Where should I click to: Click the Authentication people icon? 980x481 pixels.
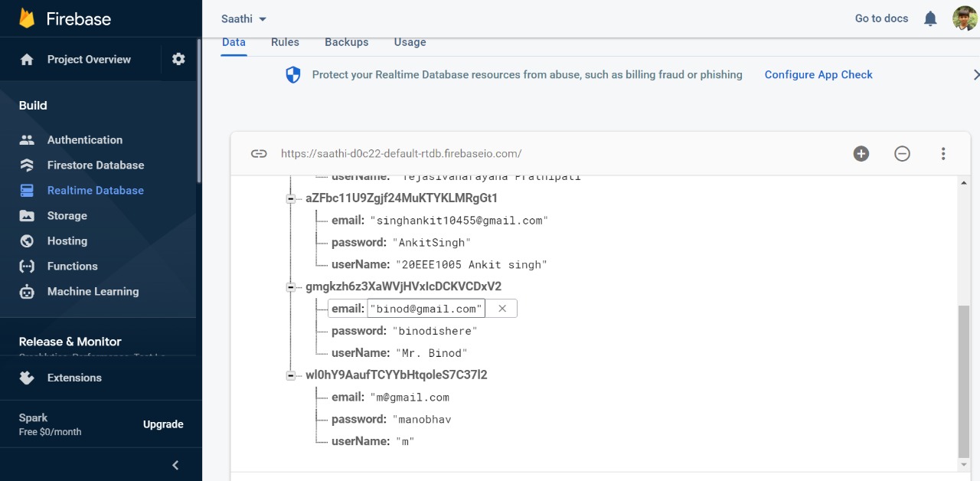coord(27,139)
